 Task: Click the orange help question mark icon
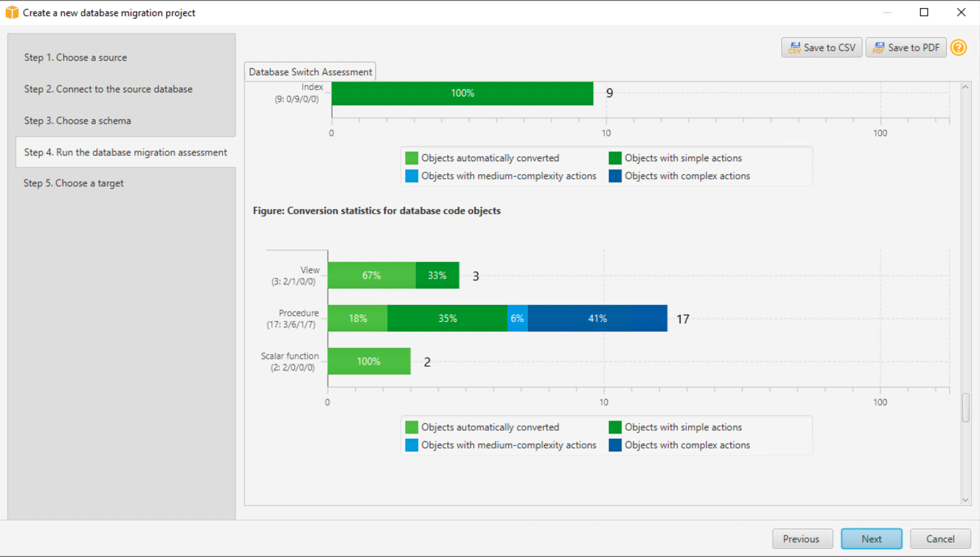pyautogui.click(x=958, y=47)
